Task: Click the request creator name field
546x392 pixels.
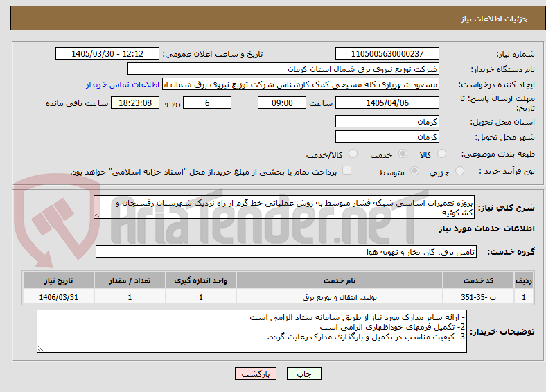Action: coord(301,84)
